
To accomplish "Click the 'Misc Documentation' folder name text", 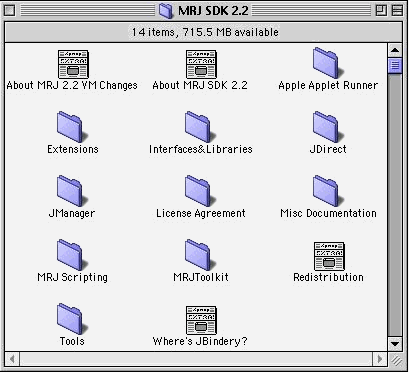I will [328, 213].
